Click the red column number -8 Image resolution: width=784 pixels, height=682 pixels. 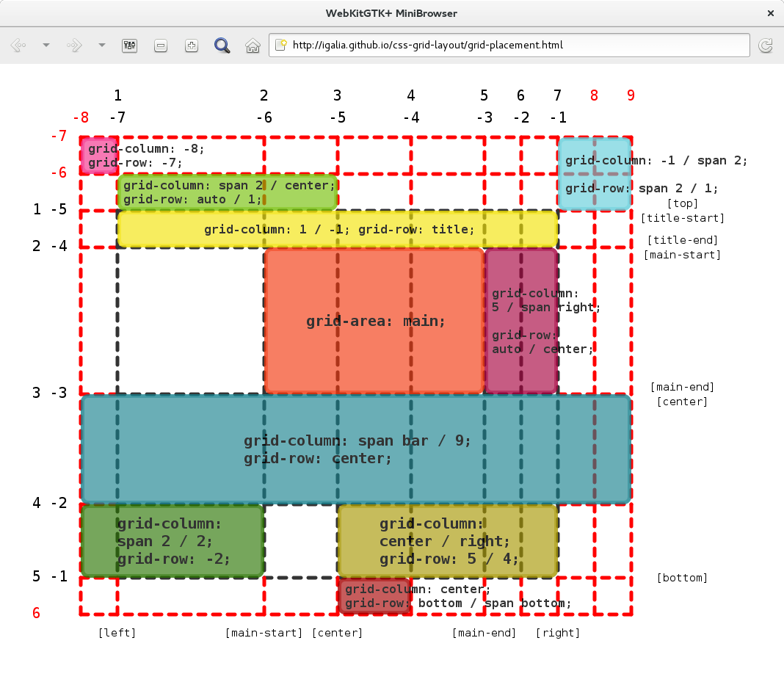tap(81, 117)
